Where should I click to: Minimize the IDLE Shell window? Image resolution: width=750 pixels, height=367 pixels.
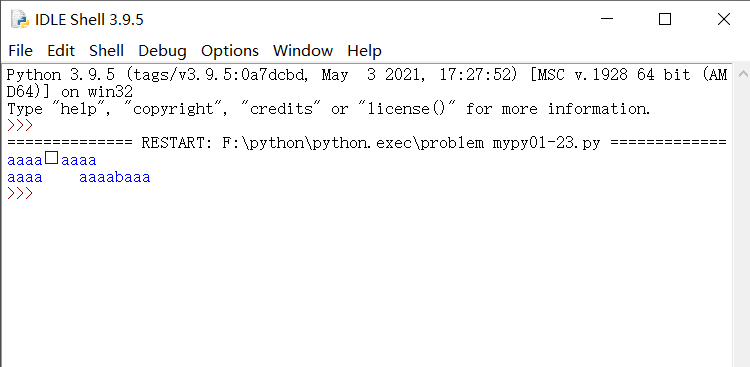point(607,19)
